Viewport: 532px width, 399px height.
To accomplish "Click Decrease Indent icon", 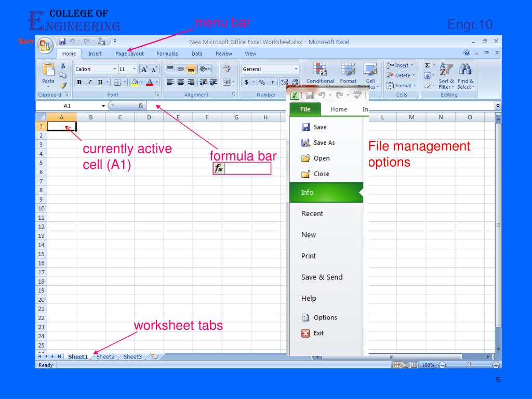I will [x=203, y=82].
